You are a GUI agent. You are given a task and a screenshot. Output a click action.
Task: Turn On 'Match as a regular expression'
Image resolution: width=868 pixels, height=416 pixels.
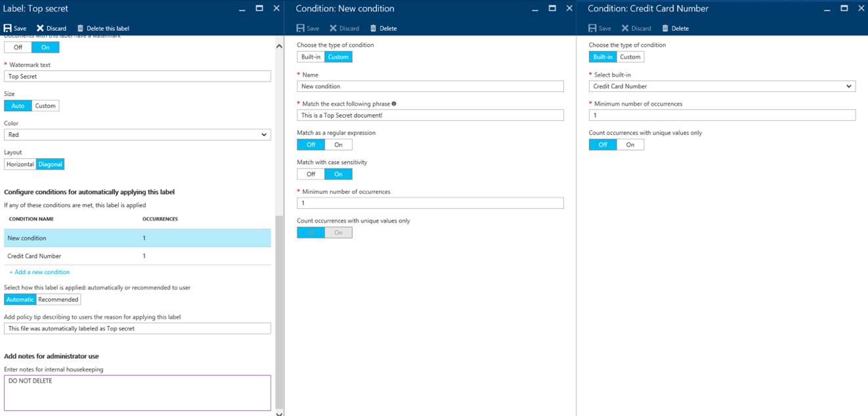(338, 145)
